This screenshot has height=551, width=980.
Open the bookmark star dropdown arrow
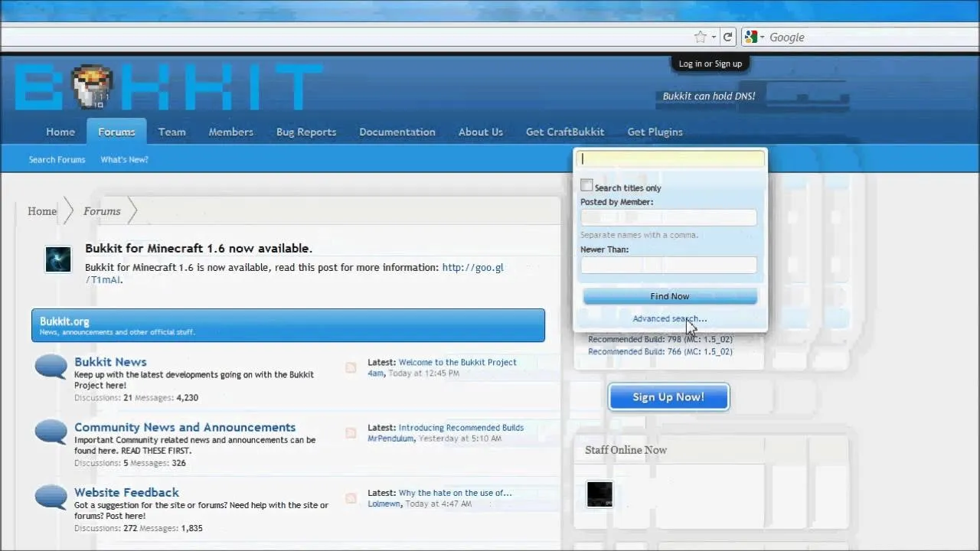(x=714, y=37)
